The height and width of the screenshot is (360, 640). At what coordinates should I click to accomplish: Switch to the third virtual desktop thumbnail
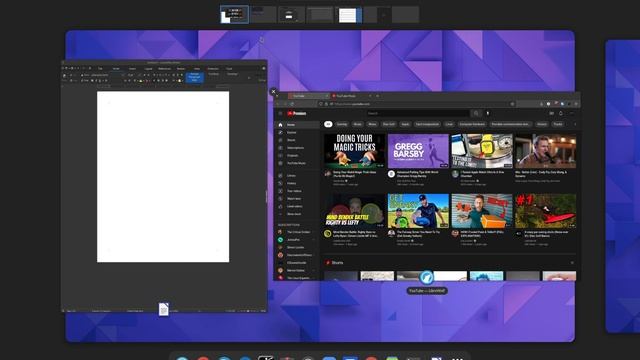tap(291, 14)
